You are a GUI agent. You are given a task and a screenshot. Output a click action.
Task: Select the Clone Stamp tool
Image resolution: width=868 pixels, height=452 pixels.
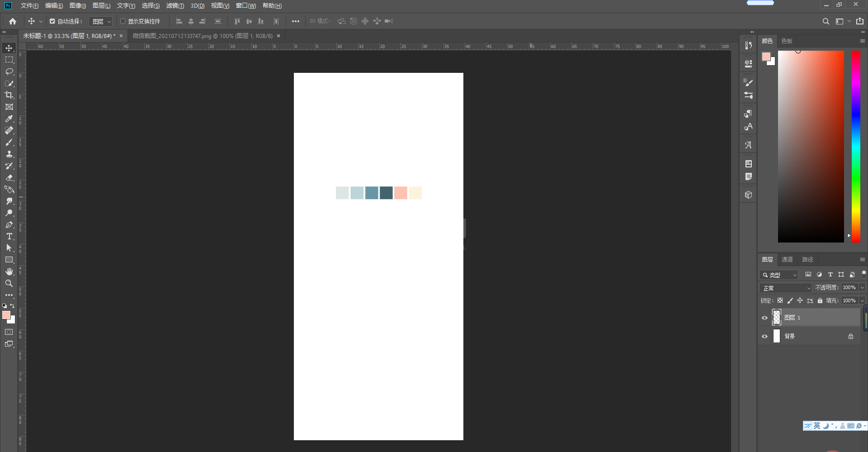[x=9, y=154]
